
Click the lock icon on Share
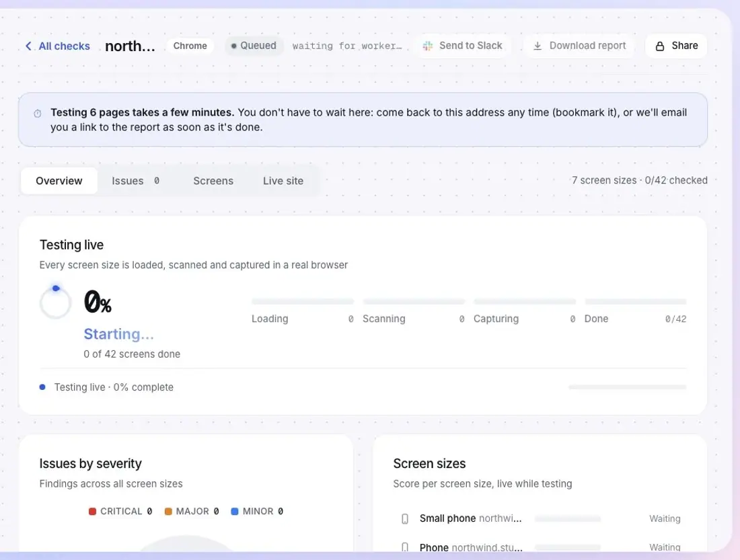pyautogui.click(x=660, y=46)
